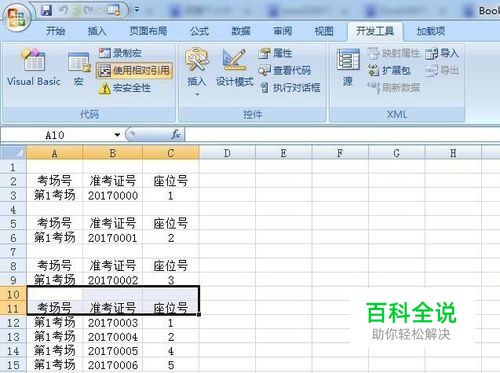Click View Code (查看代码)
This screenshot has width=500, height=373.
(285, 70)
